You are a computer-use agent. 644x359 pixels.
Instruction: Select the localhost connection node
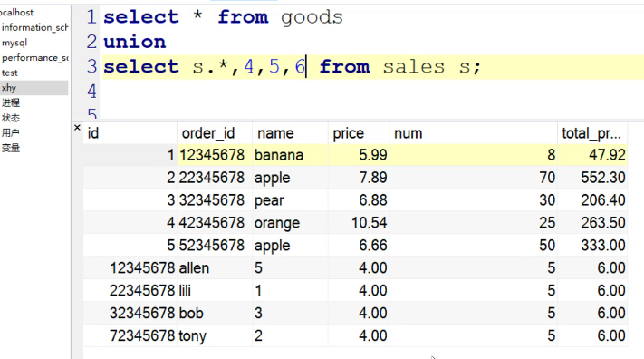(x=17, y=13)
